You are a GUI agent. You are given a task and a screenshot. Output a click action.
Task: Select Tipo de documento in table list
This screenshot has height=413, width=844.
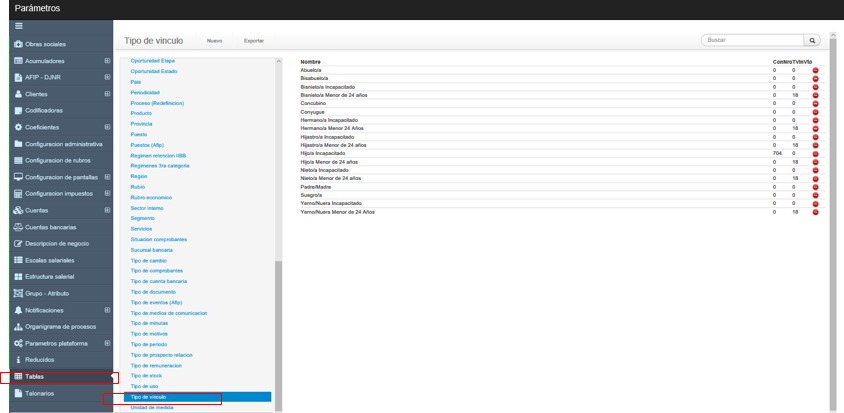coord(153,291)
